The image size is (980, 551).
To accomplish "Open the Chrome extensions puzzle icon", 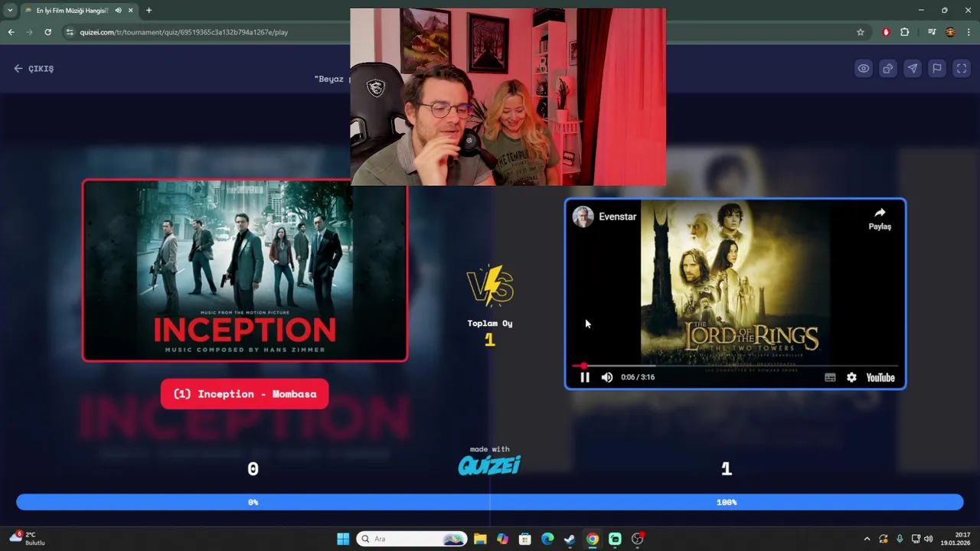I will (x=905, y=32).
